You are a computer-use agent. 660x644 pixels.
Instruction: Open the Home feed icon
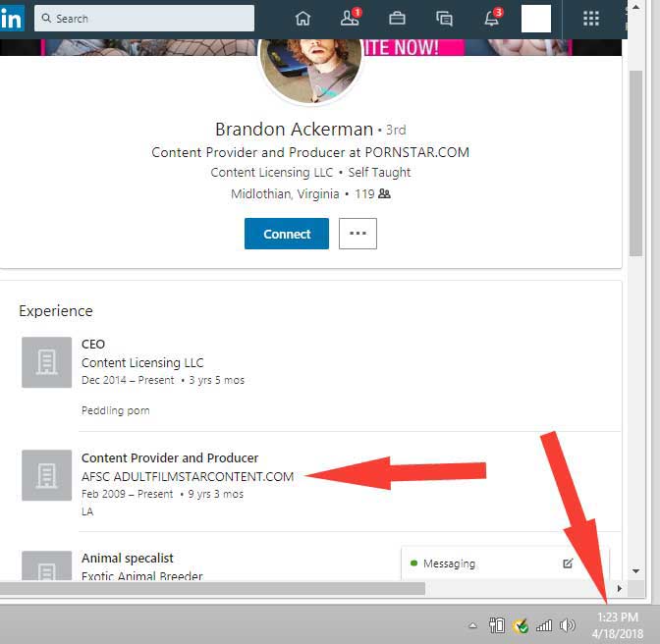303,19
